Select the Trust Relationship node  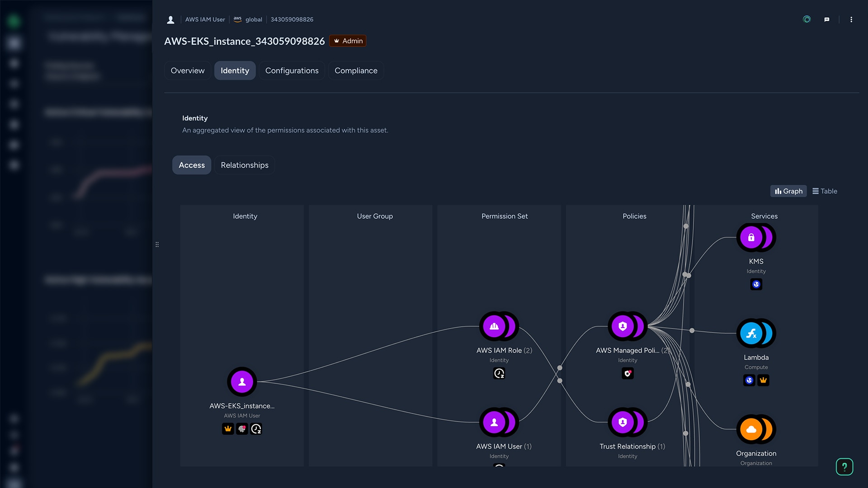click(627, 422)
